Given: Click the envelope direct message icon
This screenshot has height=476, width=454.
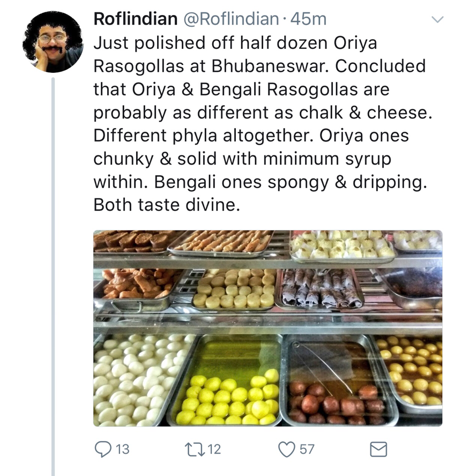Looking at the screenshot, I should [379, 449].
